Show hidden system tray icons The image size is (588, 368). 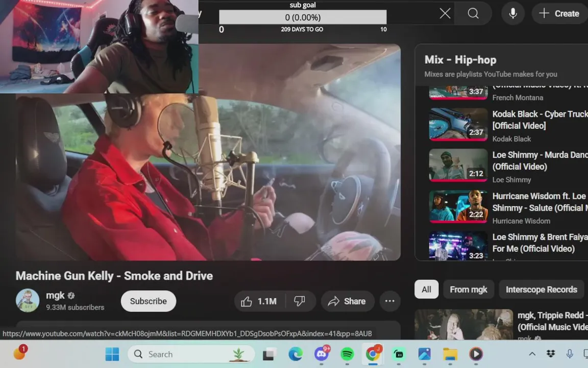click(x=532, y=354)
